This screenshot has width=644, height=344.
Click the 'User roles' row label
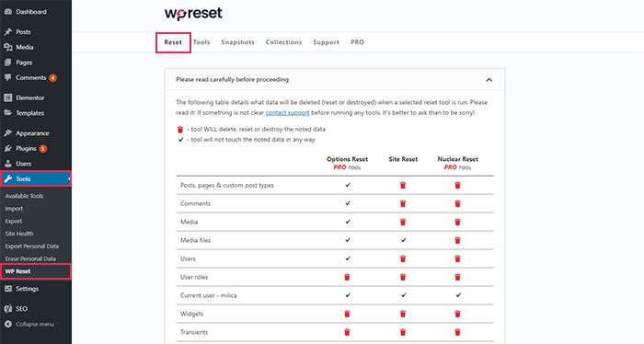pyautogui.click(x=194, y=277)
